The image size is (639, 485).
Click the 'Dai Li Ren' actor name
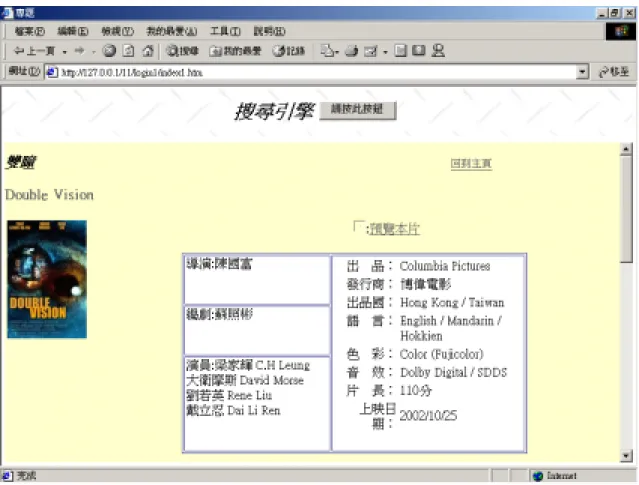coord(253,410)
